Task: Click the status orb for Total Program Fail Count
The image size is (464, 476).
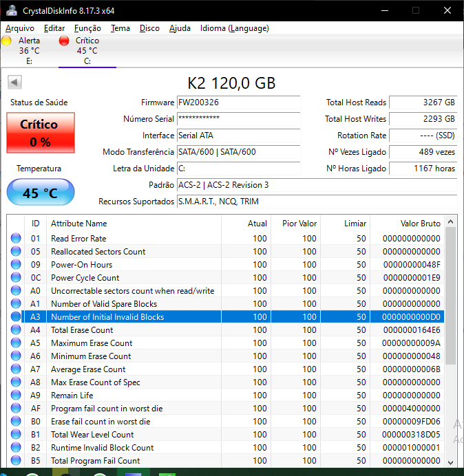Action: 16,460
